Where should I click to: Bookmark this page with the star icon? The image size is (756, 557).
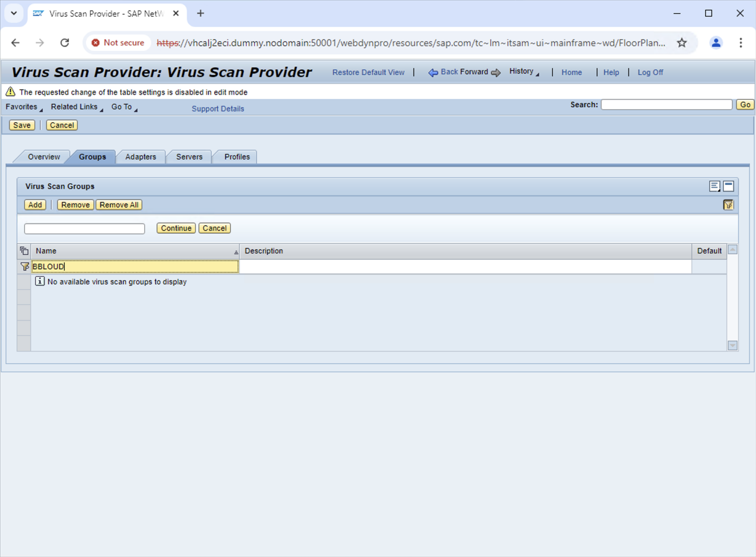682,43
